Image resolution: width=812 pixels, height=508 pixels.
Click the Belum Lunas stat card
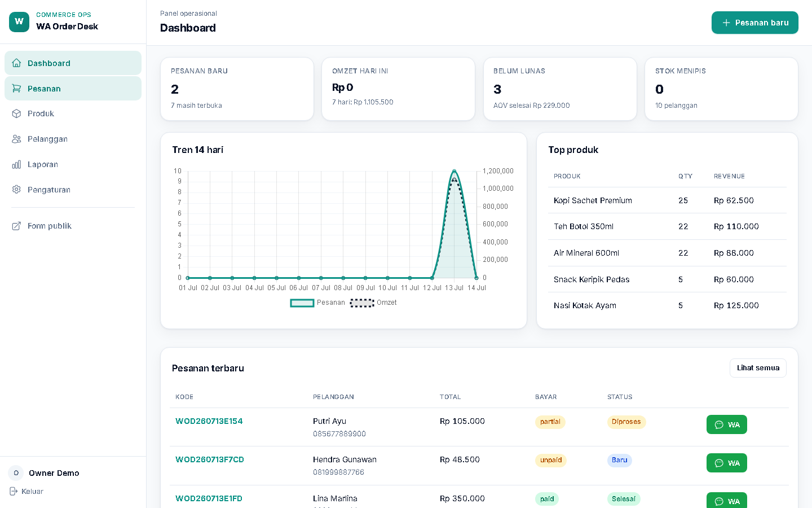pos(560,89)
